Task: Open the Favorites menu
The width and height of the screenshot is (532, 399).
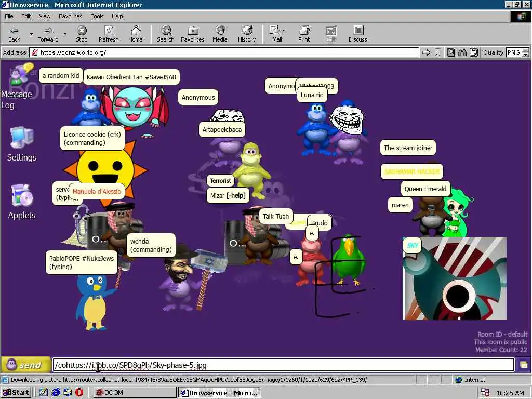Action: click(70, 16)
